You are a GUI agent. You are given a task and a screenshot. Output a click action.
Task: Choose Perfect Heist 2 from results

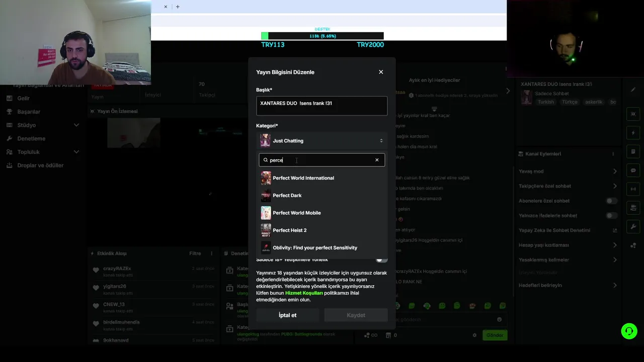tap(322, 230)
